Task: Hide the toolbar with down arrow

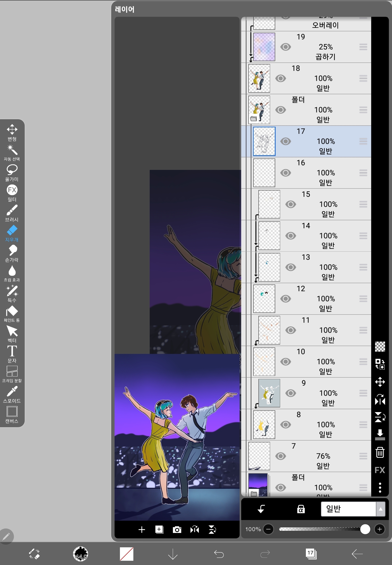Action: 173,554
